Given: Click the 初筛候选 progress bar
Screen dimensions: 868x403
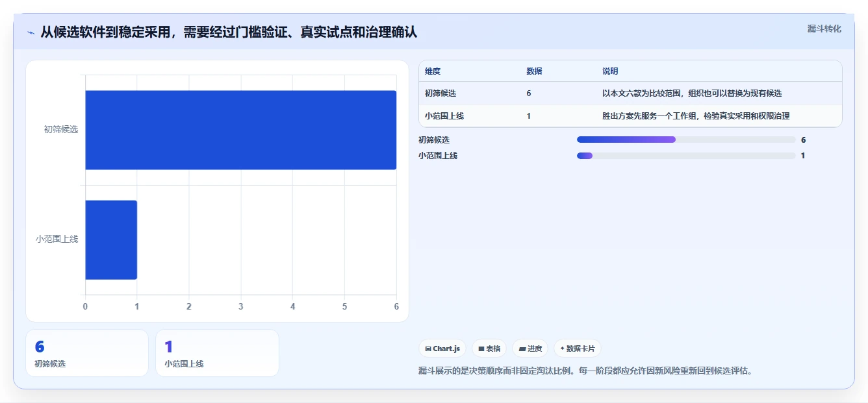Looking at the screenshot, I should [686, 140].
